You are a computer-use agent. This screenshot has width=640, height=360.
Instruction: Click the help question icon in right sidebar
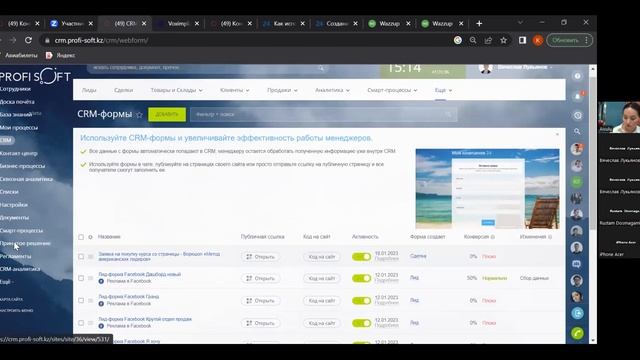point(577,76)
